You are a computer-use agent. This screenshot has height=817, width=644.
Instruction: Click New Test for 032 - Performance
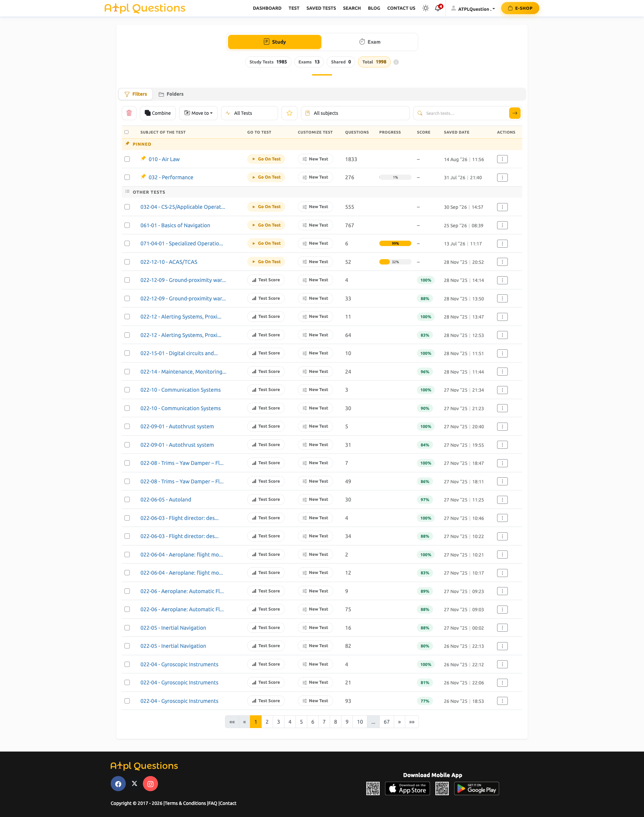(315, 177)
